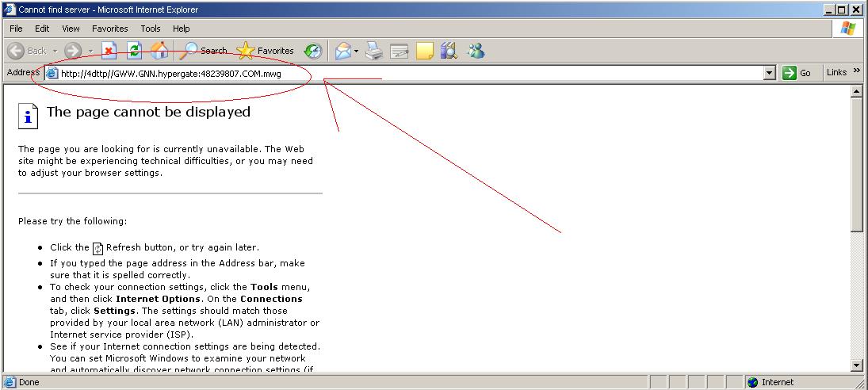Click the Stop loading icon
The height and width of the screenshot is (390, 868).
coord(109,51)
